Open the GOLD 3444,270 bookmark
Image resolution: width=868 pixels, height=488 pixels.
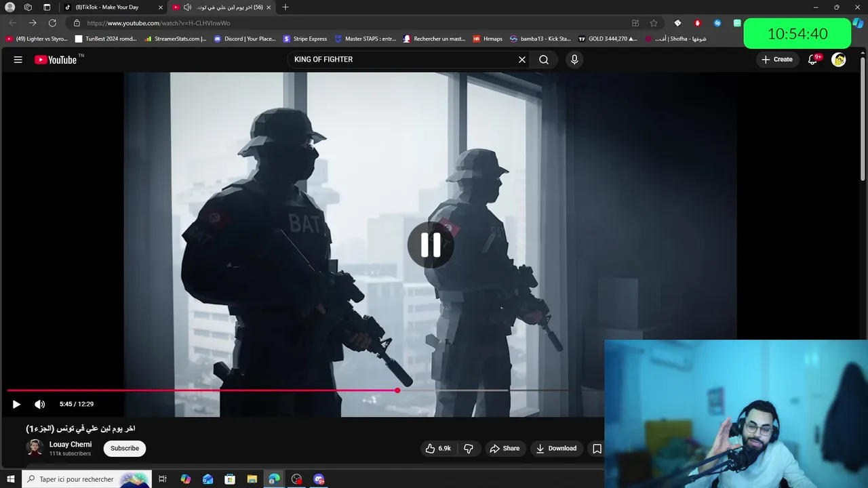pyautogui.click(x=608, y=39)
